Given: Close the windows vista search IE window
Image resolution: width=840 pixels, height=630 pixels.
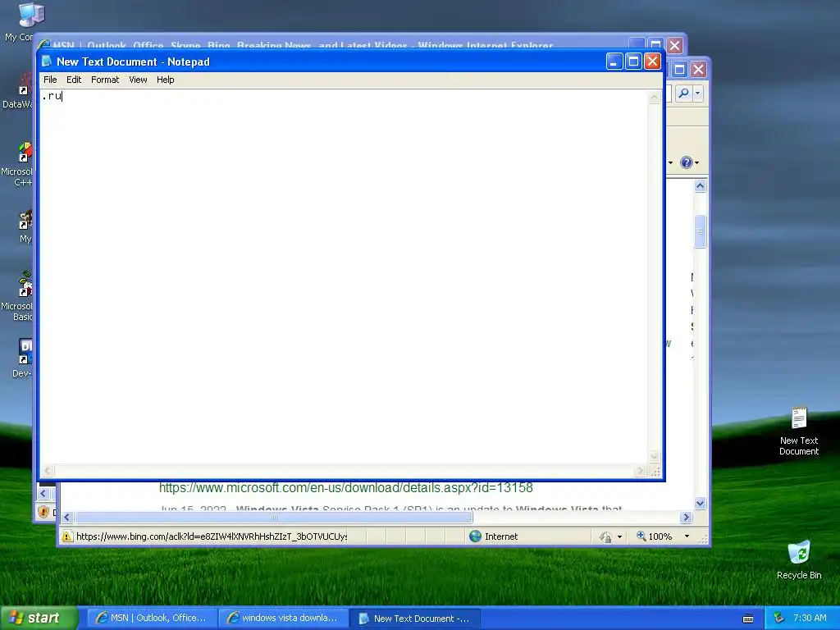Looking at the screenshot, I should click(x=699, y=69).
